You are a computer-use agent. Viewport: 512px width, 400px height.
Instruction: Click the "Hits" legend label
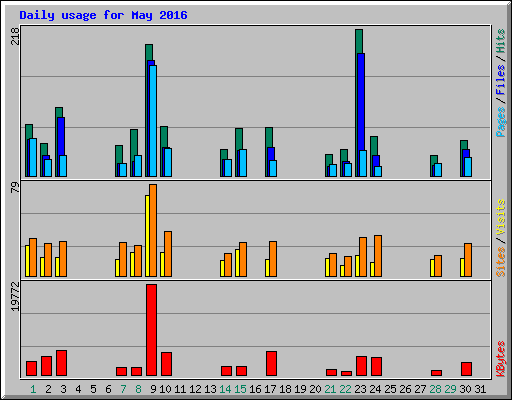point(500,41)
